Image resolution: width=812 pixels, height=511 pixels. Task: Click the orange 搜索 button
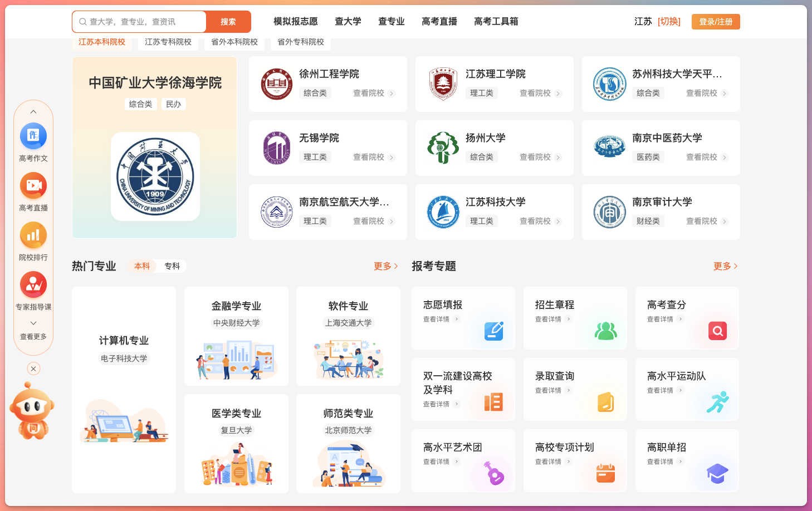(228, 22)
